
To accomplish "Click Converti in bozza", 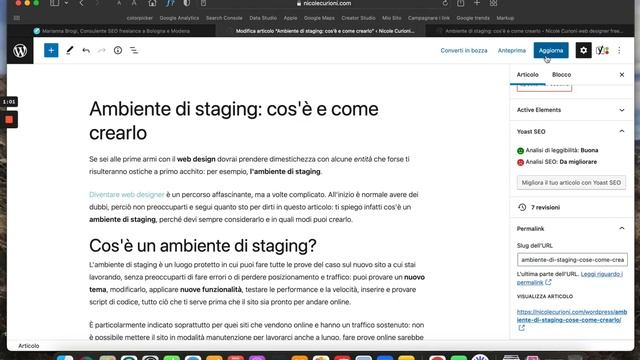I will [x=464, y=51].
